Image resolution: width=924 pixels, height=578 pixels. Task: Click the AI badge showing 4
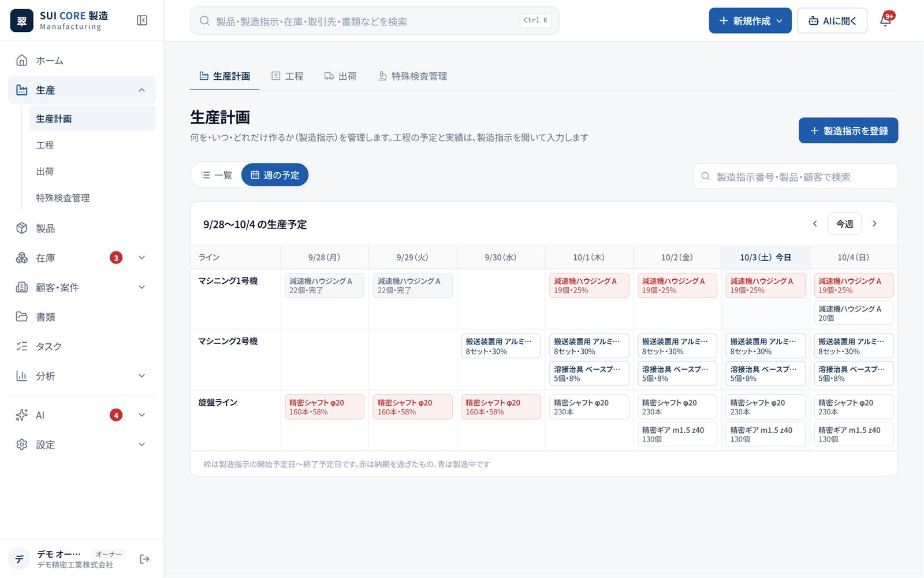click(x=116, y=415)
